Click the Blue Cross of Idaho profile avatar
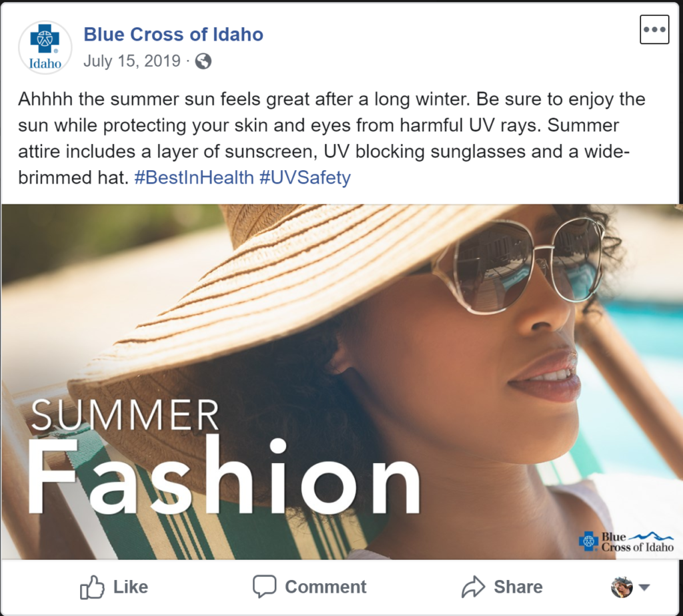Viewport: 683px width, 616px height. click(45, 47)
